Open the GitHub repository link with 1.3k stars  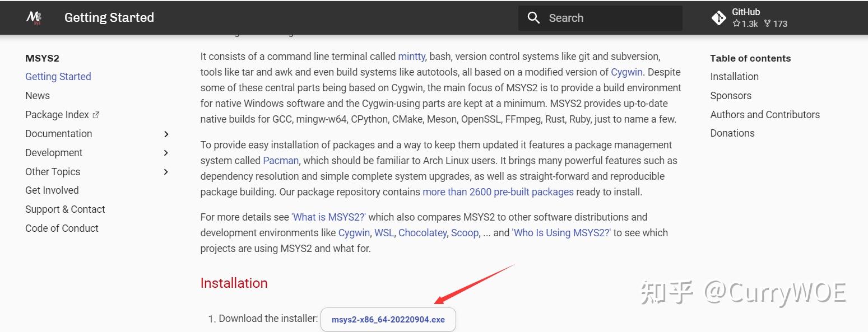pyautogui.click(x=750, y=18)
